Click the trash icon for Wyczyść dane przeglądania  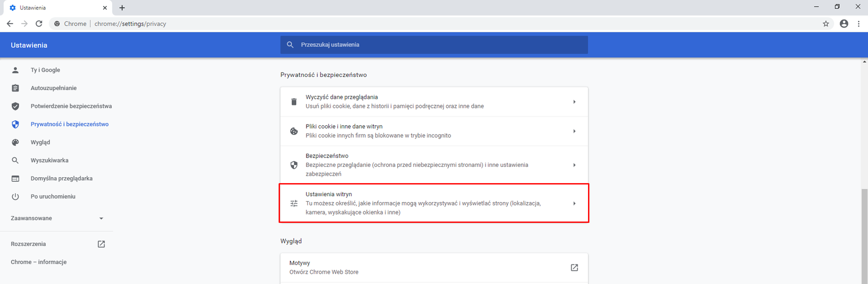click(x=294, y=102)
